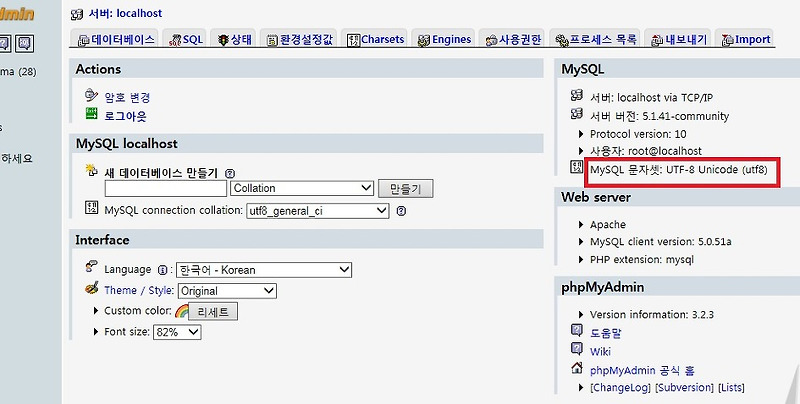Image resolution: width=800 pixels, height=404 pixels.
Task: Click the new database star icon
Action: click(91, 170)
